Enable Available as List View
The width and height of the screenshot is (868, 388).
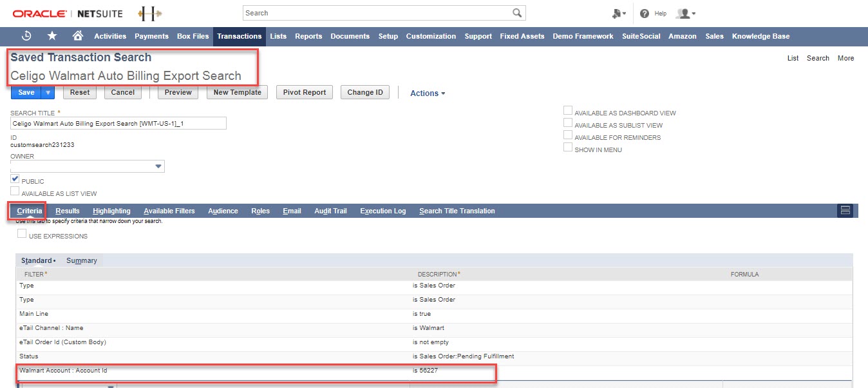click(x=15, y=191)
